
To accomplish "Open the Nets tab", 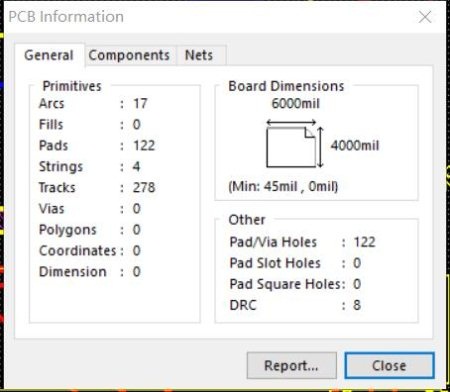I will 199,55.
